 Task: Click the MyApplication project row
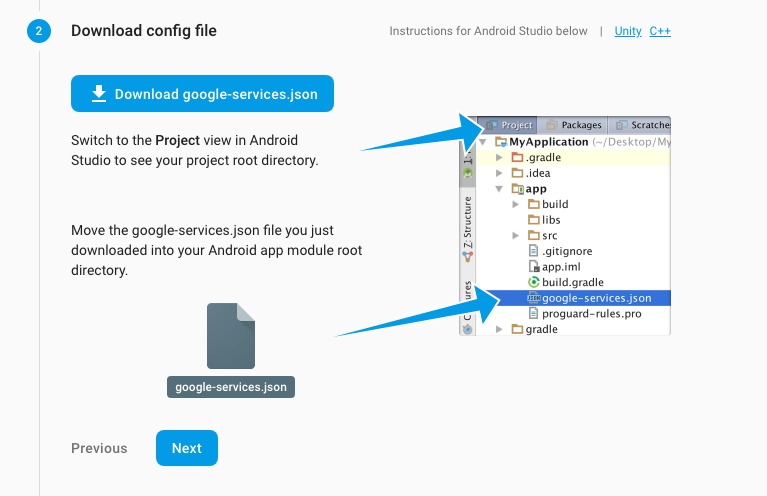point(574,142)
